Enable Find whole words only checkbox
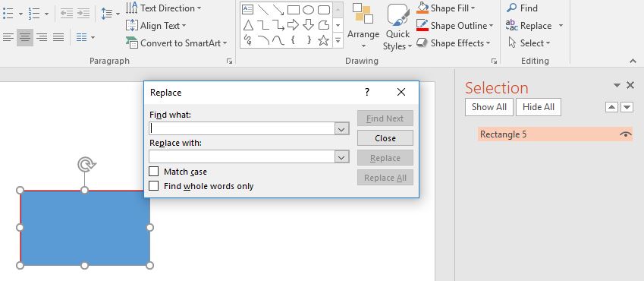This screenshot has width=644, height=281. [154, 186]
